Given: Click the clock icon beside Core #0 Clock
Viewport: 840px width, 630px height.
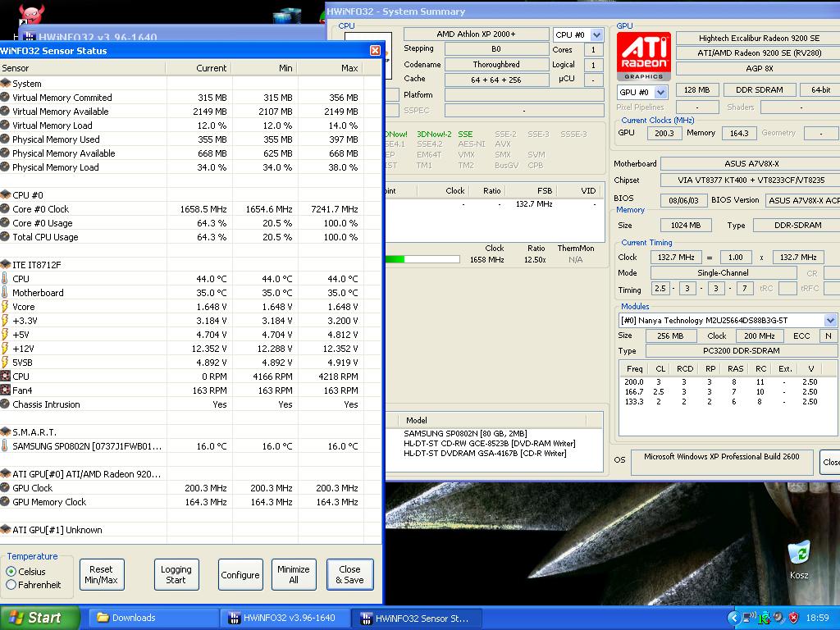Looking at the screenshot, I should tap(5, 208).
